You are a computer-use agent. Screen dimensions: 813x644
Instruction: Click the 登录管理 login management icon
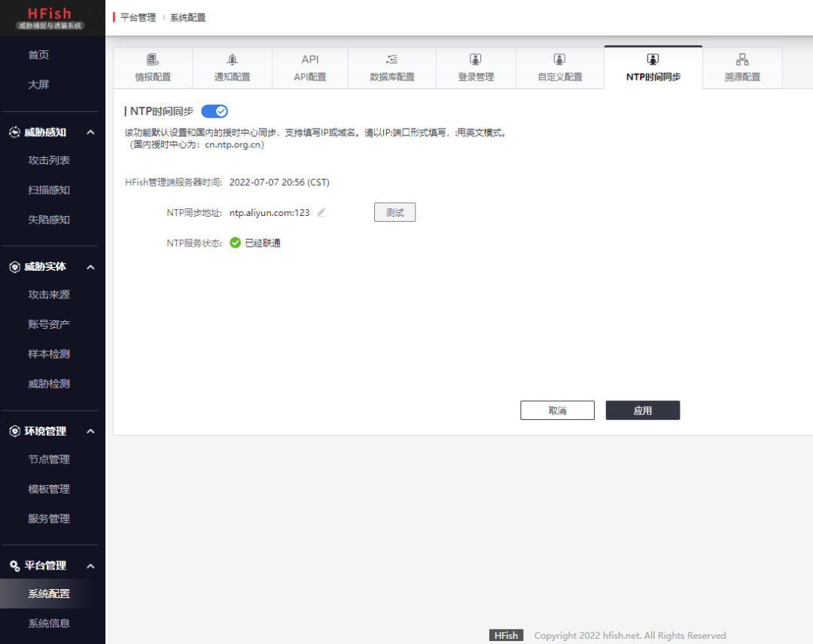(x=475, y=59)
